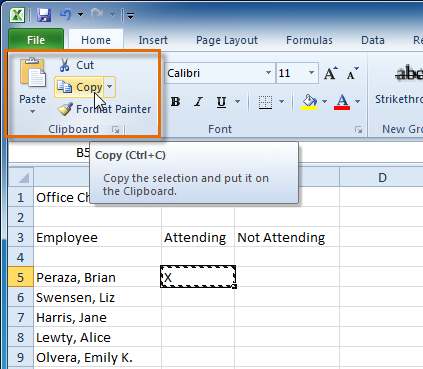Image resolution: width=423 pixels, height=369 pixels.
Task: Click the Redo arrow icon
Action: tap(97, 15)
